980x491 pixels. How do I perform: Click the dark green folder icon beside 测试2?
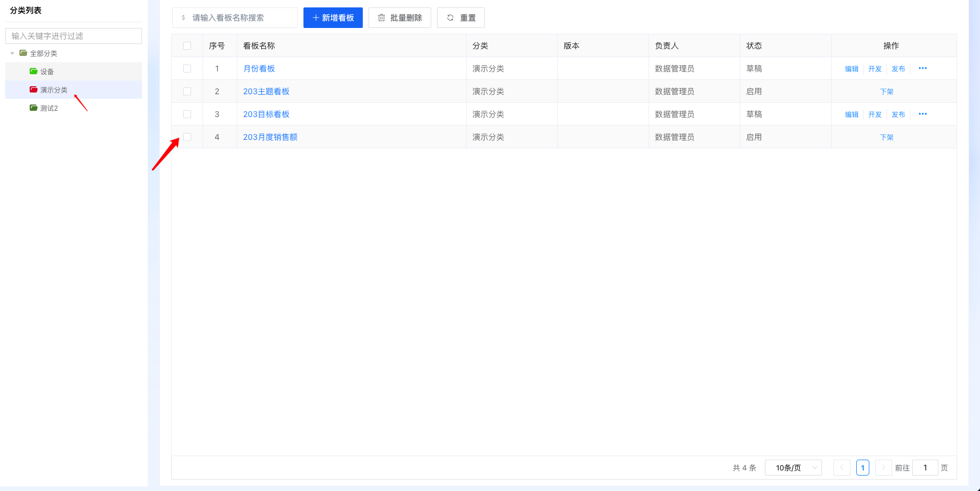click(34, 108)
